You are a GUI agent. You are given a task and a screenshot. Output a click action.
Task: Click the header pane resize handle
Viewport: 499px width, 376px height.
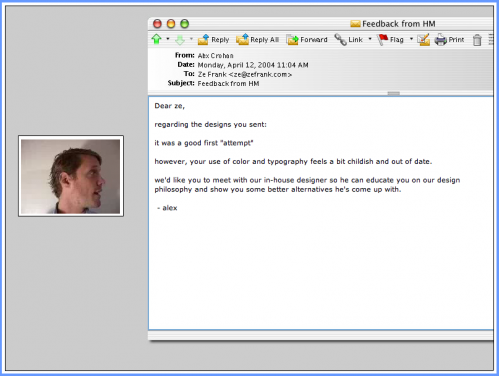click(394, 93)
